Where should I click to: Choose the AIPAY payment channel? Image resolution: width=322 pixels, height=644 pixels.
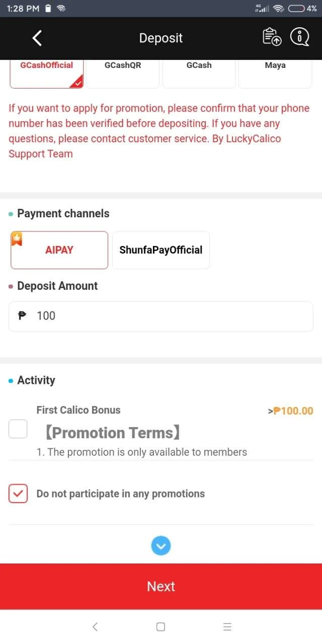tap(59, 250)
